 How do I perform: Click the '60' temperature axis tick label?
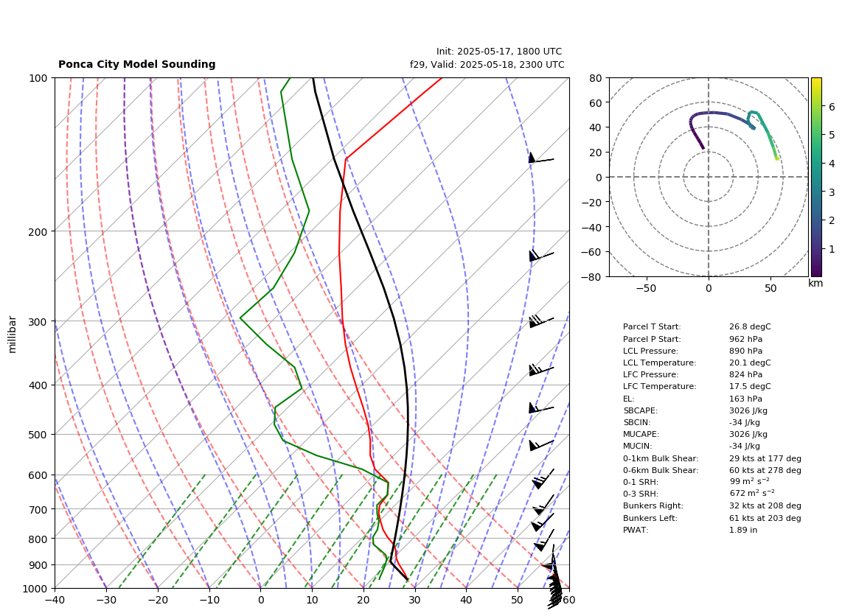[x=569, y=600]
